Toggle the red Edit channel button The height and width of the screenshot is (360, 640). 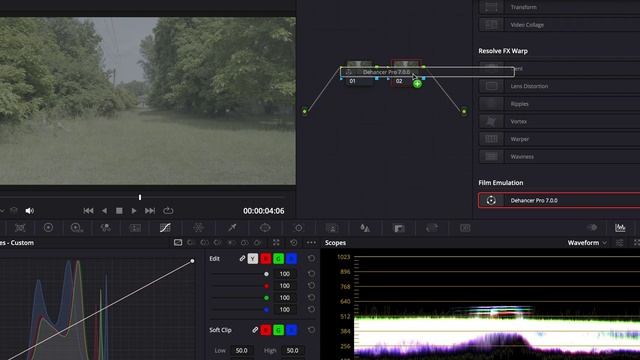pyautogui.click(x=266, y=258)
